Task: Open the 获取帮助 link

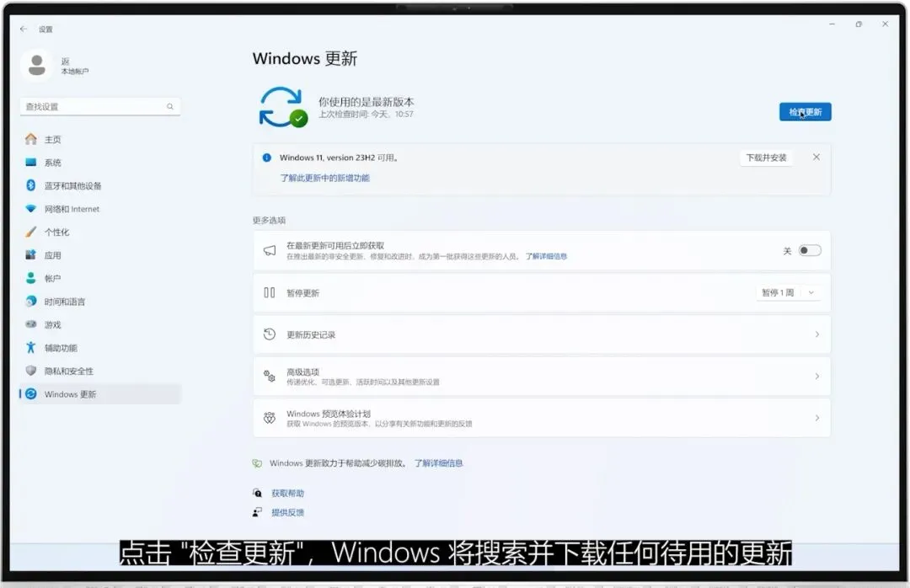Action: (x=288, y=494)
